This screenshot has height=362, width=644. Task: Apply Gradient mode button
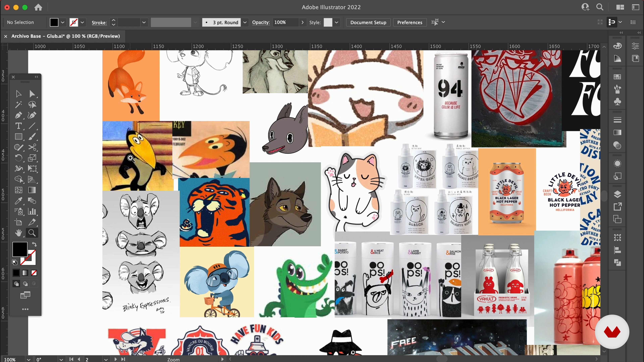point(25,273)
